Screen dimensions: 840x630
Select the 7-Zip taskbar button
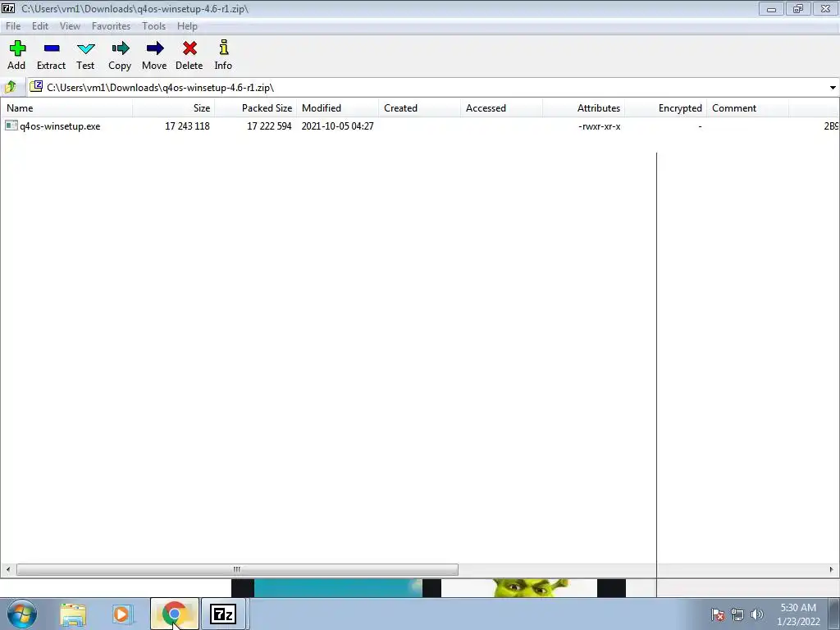click(223, 614)
